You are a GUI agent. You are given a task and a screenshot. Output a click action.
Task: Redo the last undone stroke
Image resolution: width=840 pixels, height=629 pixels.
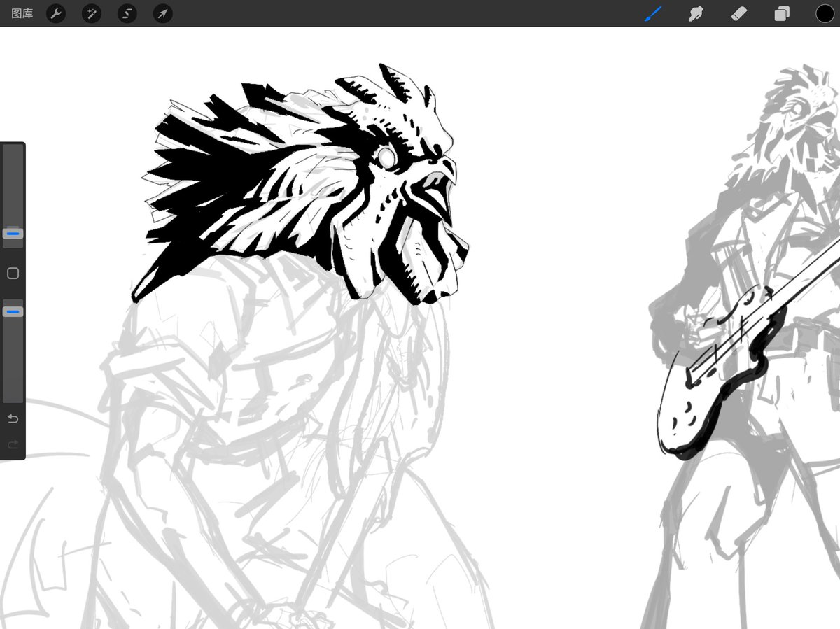13,444
